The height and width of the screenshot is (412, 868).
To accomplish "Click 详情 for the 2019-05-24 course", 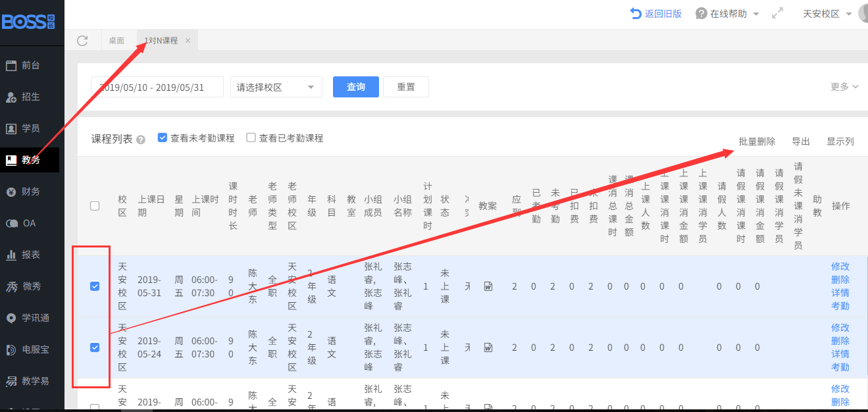I will tap(840, 354).
